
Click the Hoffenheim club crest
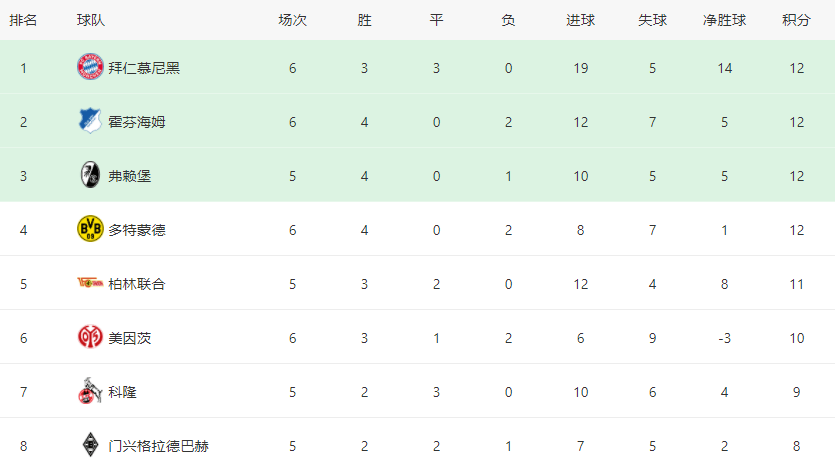click(90, 121)
